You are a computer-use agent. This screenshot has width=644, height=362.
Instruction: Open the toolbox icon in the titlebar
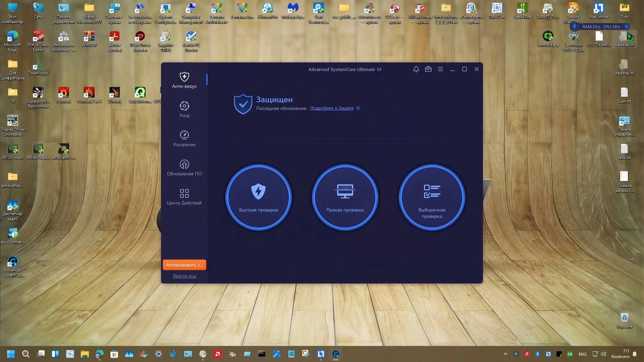coord(428,69)
